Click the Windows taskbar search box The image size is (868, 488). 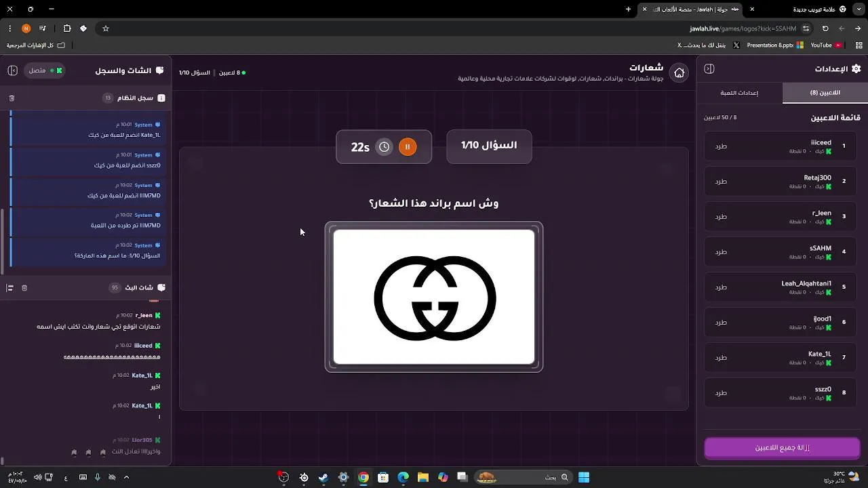click(x=523, y=477)
